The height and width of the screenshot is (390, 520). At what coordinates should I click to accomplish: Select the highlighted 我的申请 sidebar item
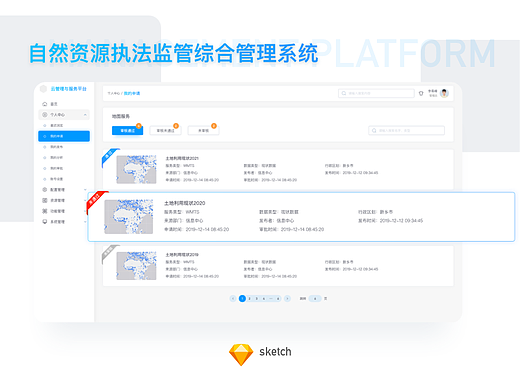[x=64, y=136]
